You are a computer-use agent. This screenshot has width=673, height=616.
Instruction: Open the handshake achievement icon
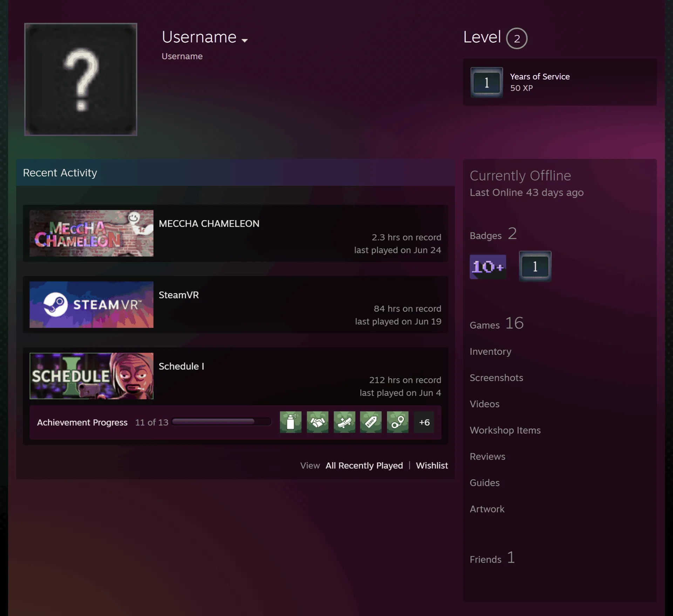click(x=318, y=422)
